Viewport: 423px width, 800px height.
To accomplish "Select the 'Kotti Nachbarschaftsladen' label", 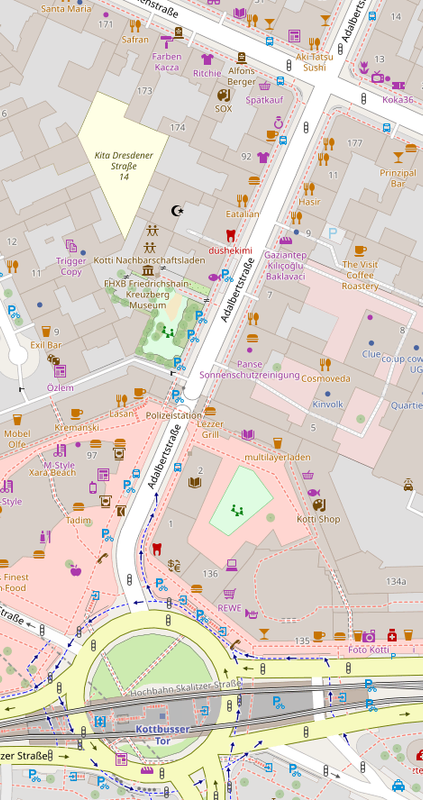I will [x=150, y=260].
